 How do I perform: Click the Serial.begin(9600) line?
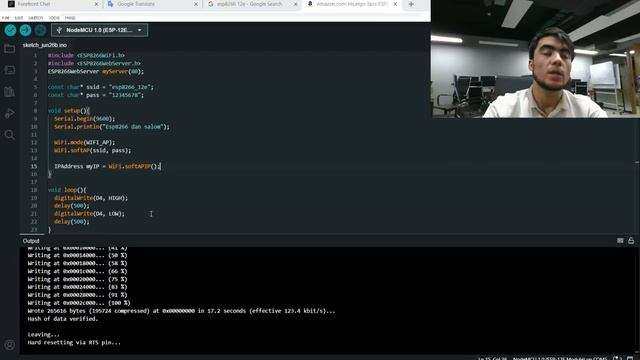click(84, 119)
